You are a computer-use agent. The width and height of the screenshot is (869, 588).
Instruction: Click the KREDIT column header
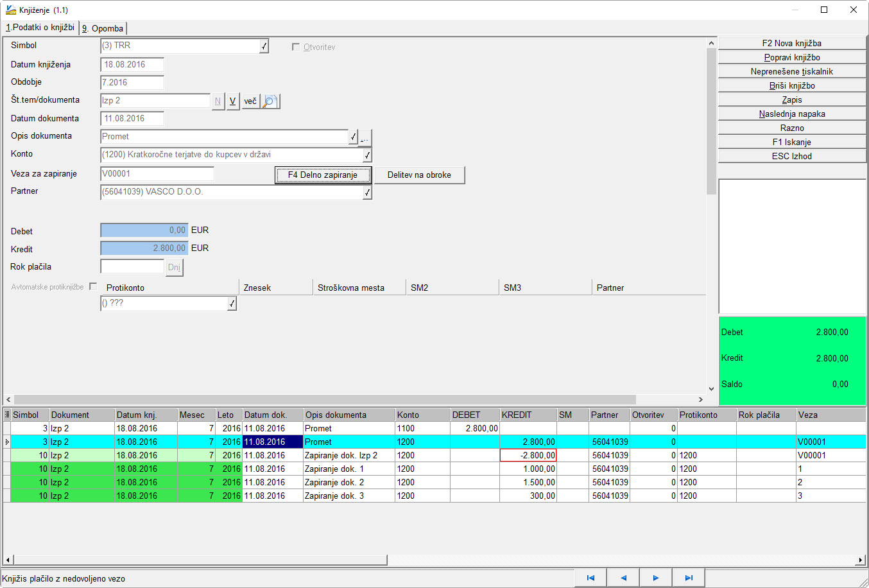pos(528,415)
